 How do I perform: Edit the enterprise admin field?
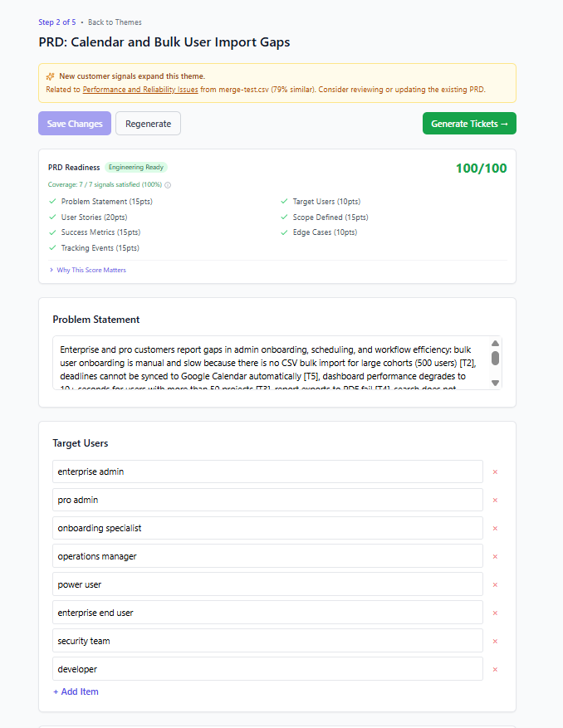point(267,471)
